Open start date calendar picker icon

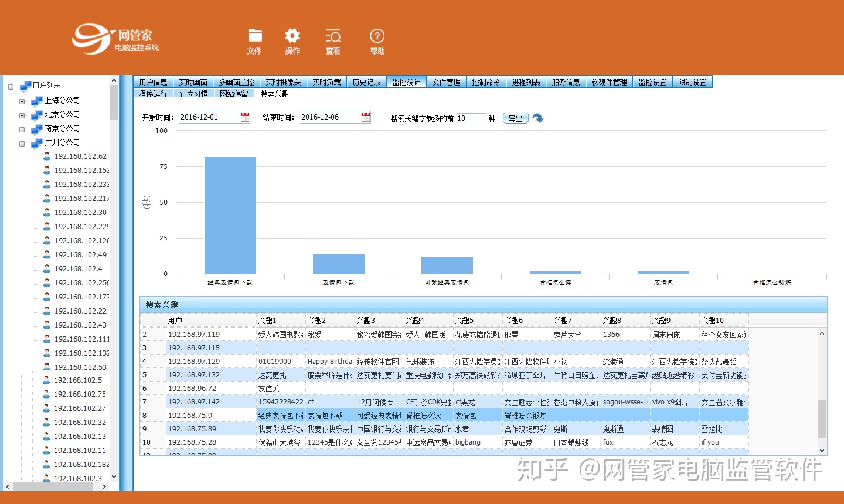point(245,117)
